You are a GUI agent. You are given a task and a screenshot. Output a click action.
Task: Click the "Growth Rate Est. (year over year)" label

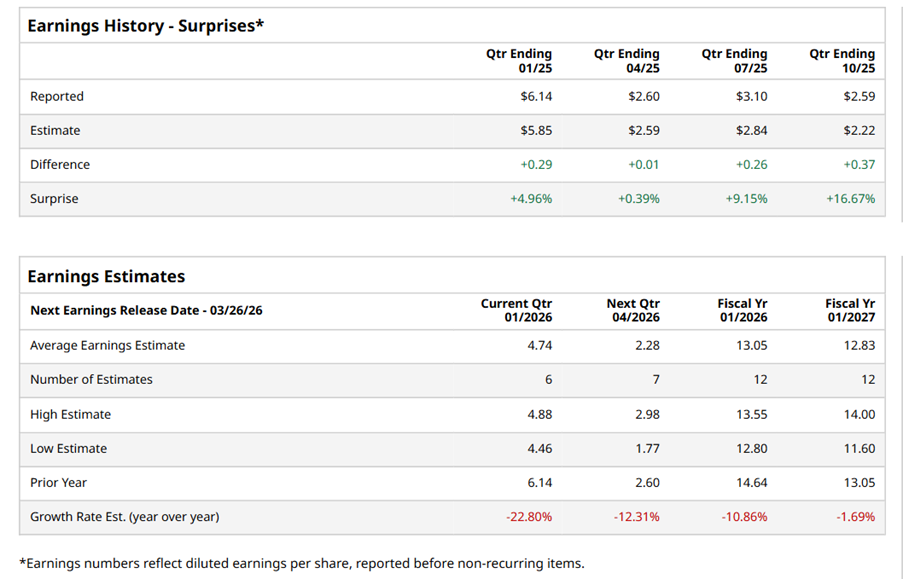click(124, 517)
